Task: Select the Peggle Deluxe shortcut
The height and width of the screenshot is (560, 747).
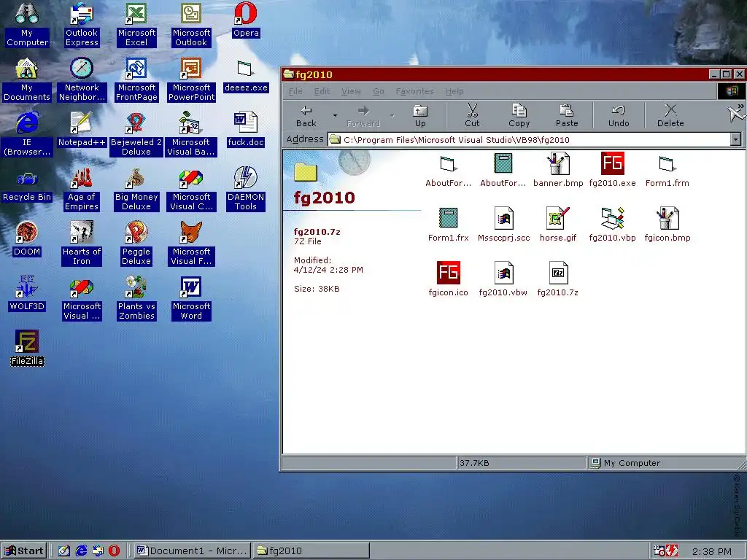Action: (x=136, y=244)
